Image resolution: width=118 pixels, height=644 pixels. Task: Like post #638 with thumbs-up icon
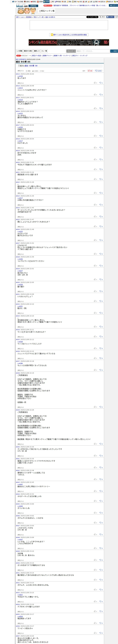(x=95, y=407)
